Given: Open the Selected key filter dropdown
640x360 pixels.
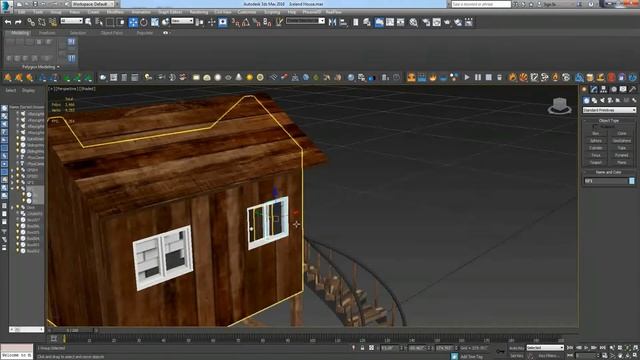Looking at the screenshot, I should tap(545, 348).
